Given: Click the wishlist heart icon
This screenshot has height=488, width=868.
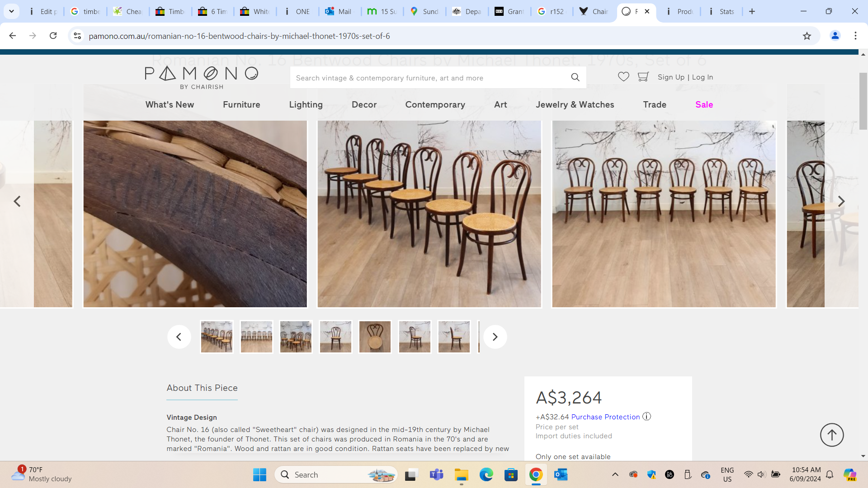Looking at the screenshot, I should (623, 77).
